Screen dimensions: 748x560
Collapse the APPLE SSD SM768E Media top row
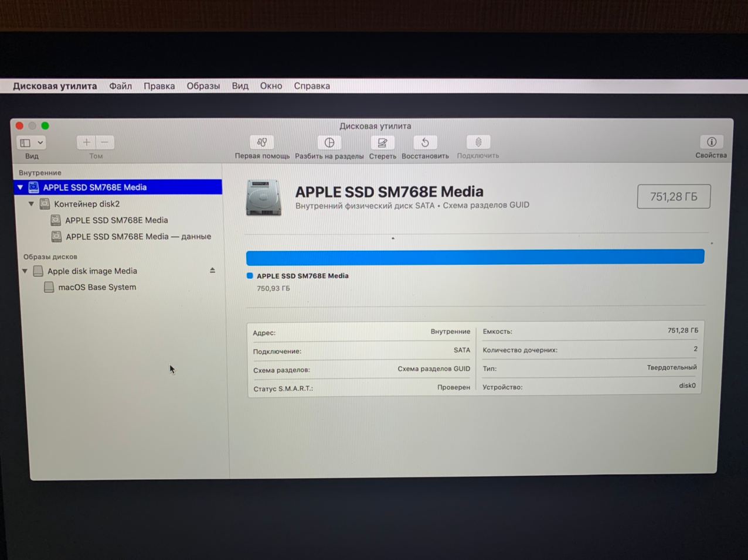[x=21, y=187]
